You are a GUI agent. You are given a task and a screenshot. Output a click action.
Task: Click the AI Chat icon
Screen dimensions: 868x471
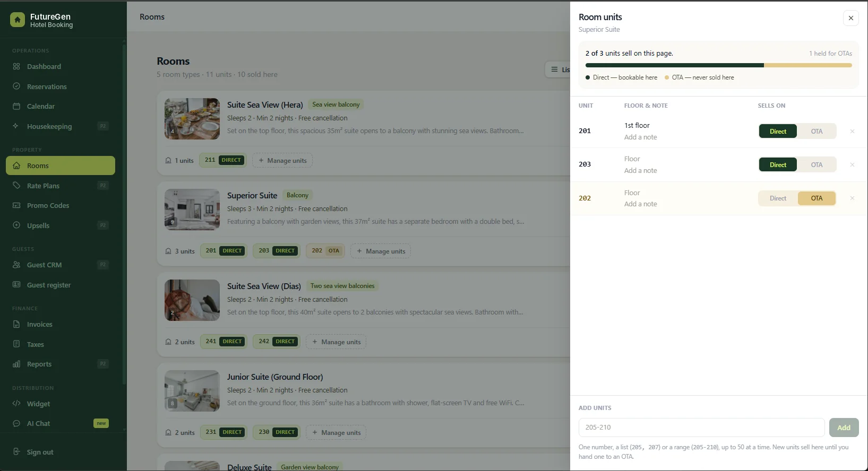pyautogui.click(x=16, y=423)
